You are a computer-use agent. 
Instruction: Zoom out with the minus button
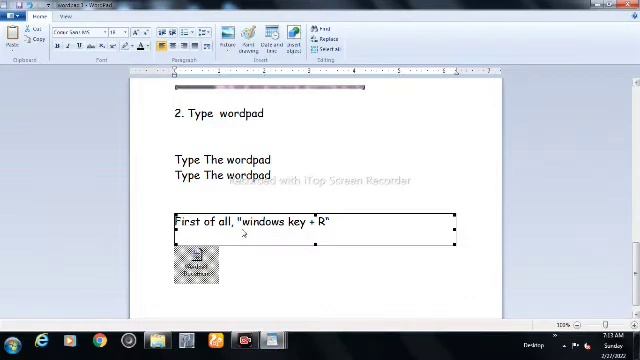coord(577,325)
